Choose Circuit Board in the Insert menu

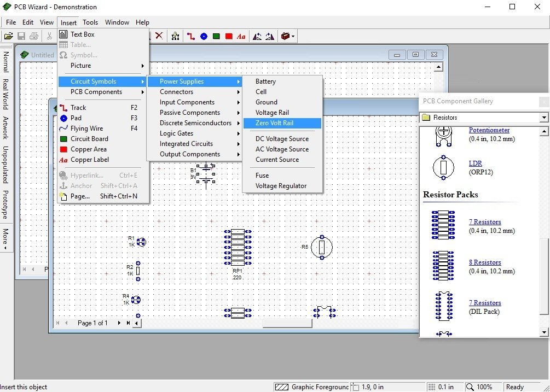(103, 139)
